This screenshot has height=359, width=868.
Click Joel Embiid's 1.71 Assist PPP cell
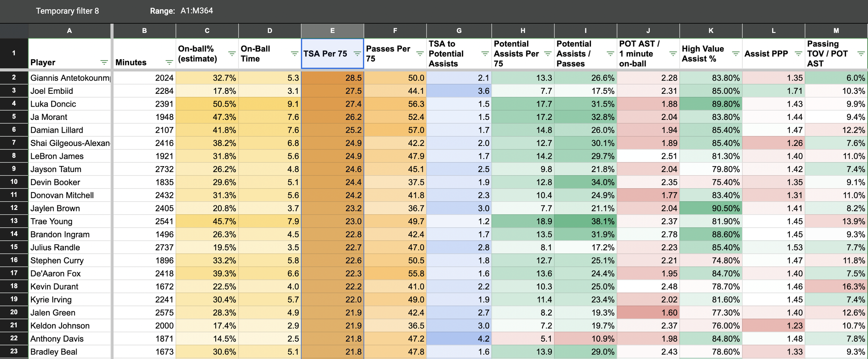pos(774,91)
